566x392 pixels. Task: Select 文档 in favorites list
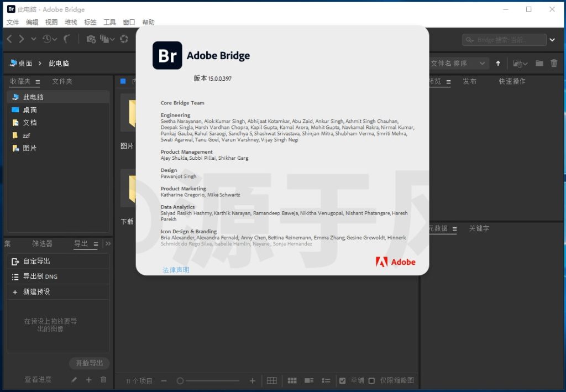coord(58,123)
